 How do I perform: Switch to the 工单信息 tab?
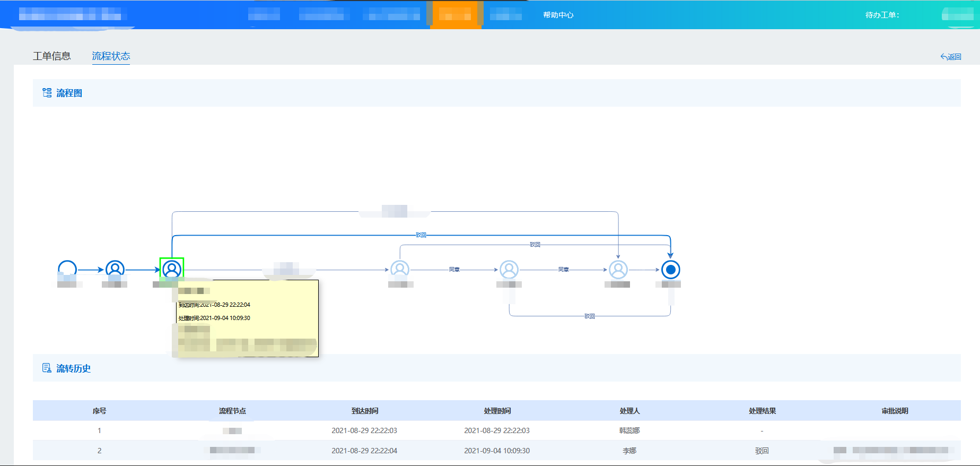[x=51, y=56]
